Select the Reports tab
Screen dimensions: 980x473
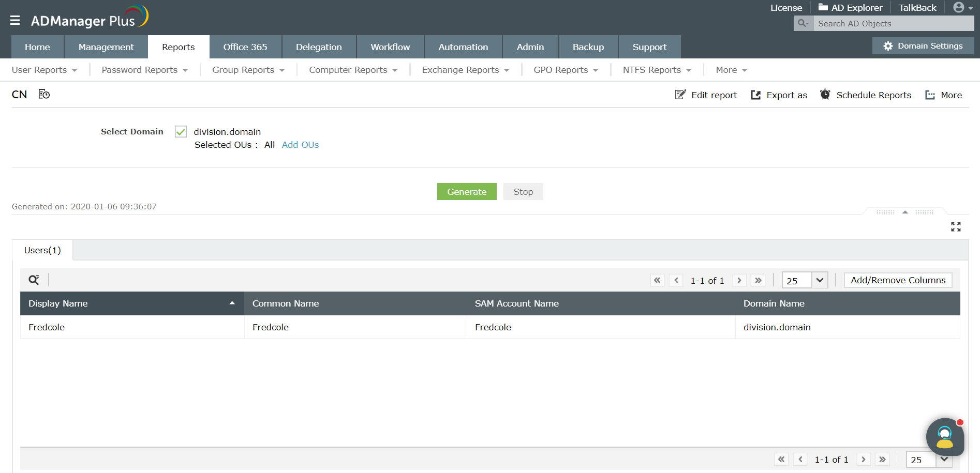coord(179,47)
